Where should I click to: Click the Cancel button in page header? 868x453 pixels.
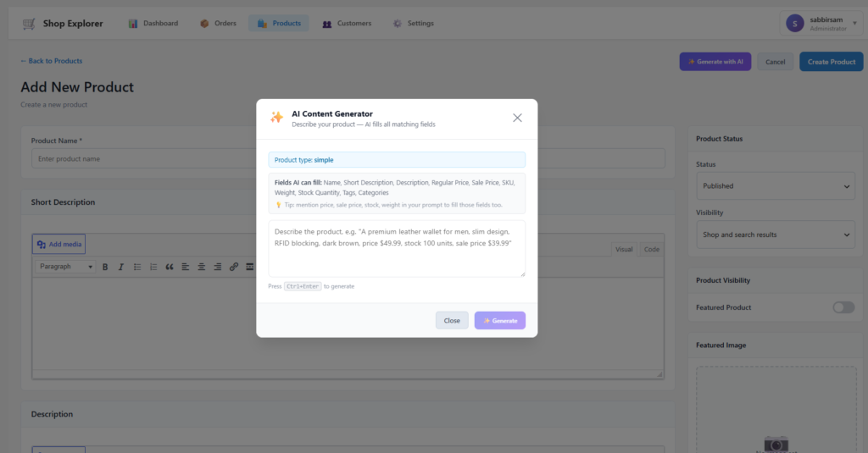[775, 62]
